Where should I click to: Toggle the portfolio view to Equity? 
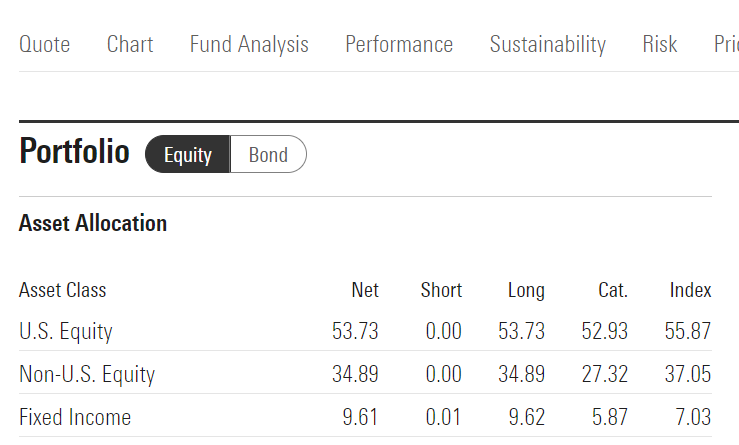pyautogui.click(x=188, y=155)
